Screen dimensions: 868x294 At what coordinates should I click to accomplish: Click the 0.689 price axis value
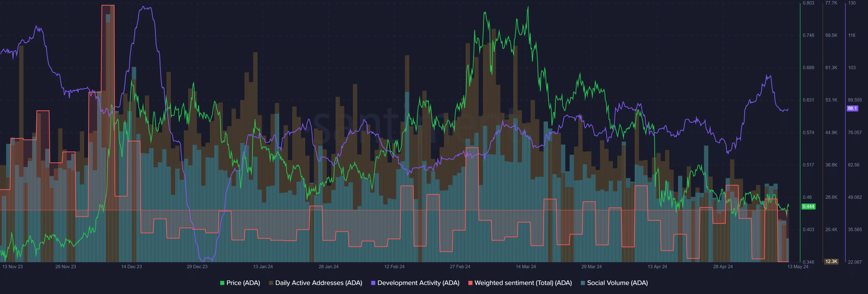click(808, 68)
